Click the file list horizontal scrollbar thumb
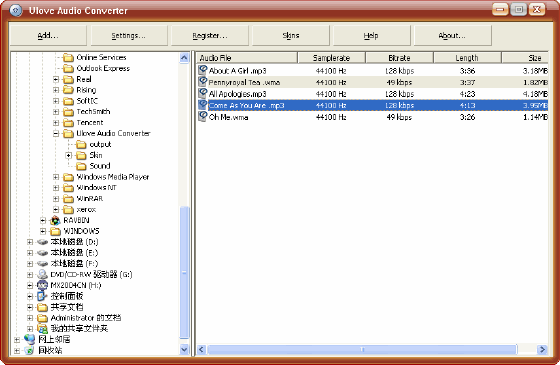 362,349
